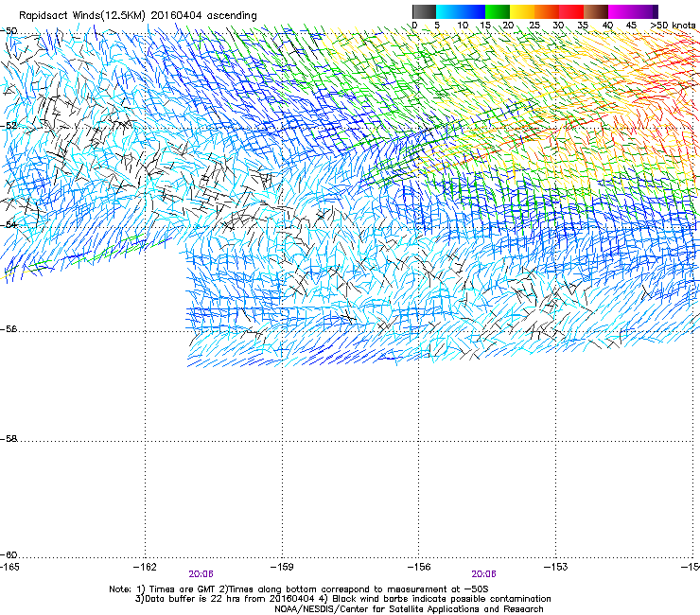Image resolution: width=700 pixels, height=615 pixels.
Task: Click the Rapidscat Winds chart title
Action: coord(138,15)
